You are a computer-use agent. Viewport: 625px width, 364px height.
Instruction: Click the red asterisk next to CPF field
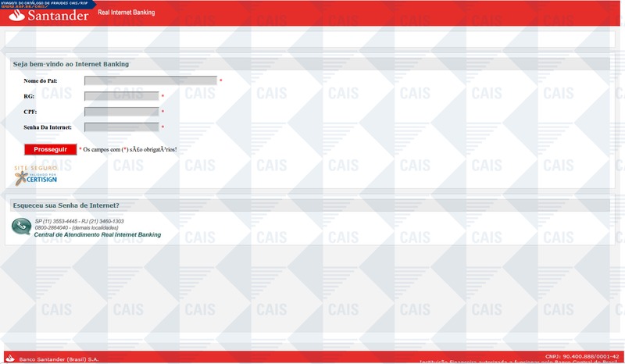coord(162,112)
